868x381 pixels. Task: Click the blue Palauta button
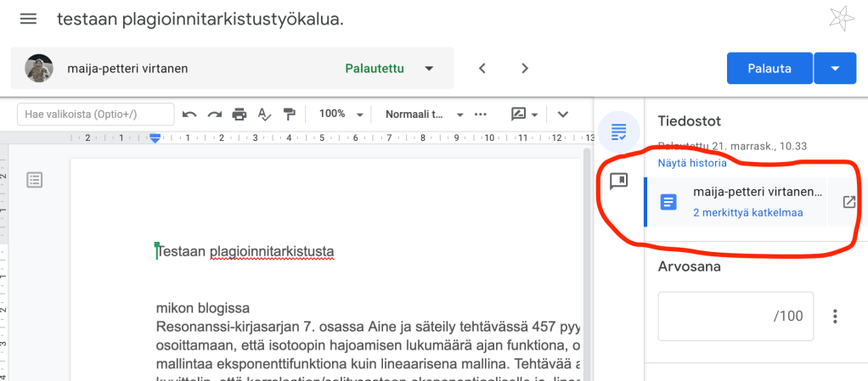(x=769, y=68)
